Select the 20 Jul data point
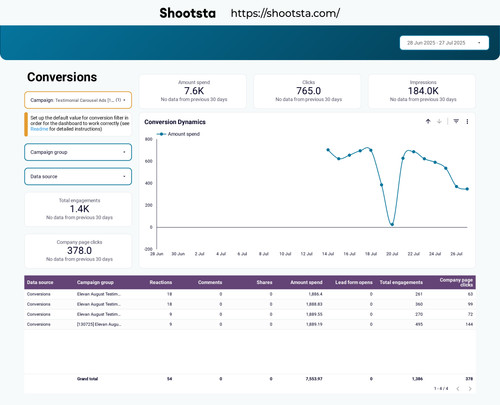Viewport: 500px width, 405px height. 392,224
